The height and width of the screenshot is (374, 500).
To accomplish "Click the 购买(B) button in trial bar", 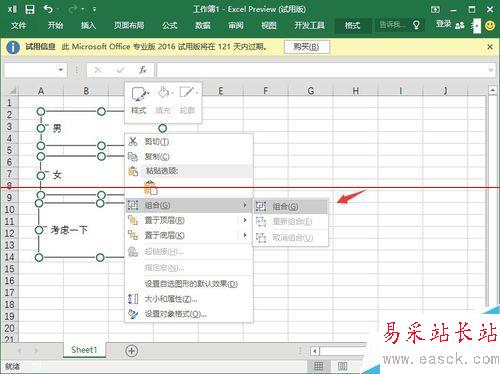I will click(x=307, y=47).
